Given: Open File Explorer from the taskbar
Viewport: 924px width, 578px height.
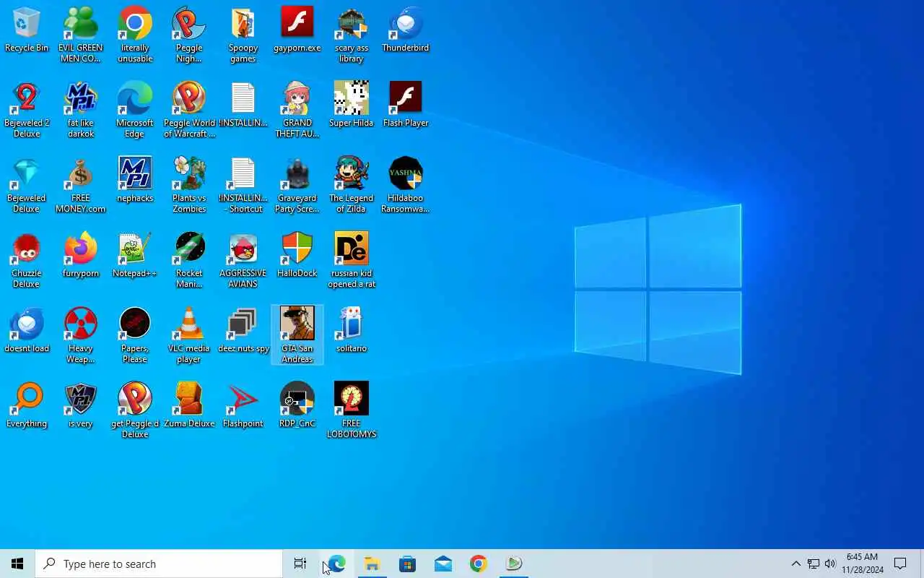Looking at the screenshot, I should click(372, 564).
